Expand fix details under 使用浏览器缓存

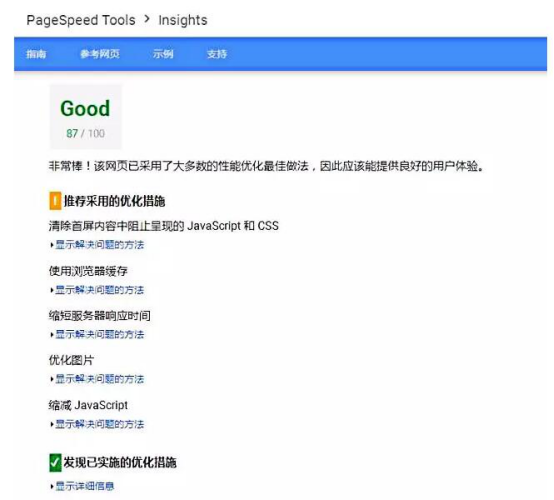[x=98, y=290]
